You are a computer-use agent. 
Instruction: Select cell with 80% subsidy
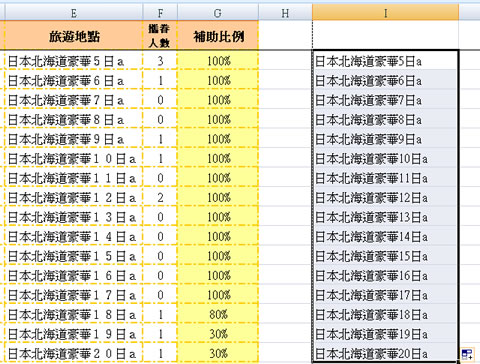(x=218, y=315)
